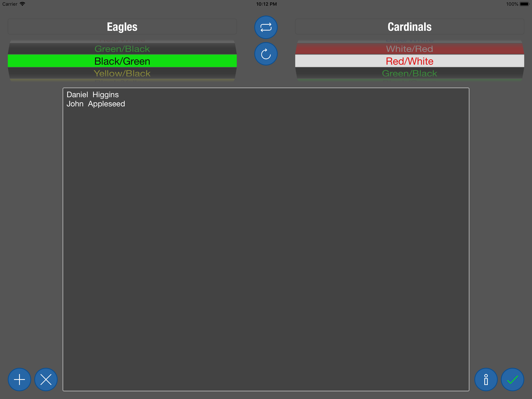Confirm with the green checkmark button
The width and height of the screenshot is (532, 399).
pyautogui.click(x=512, y=380)
